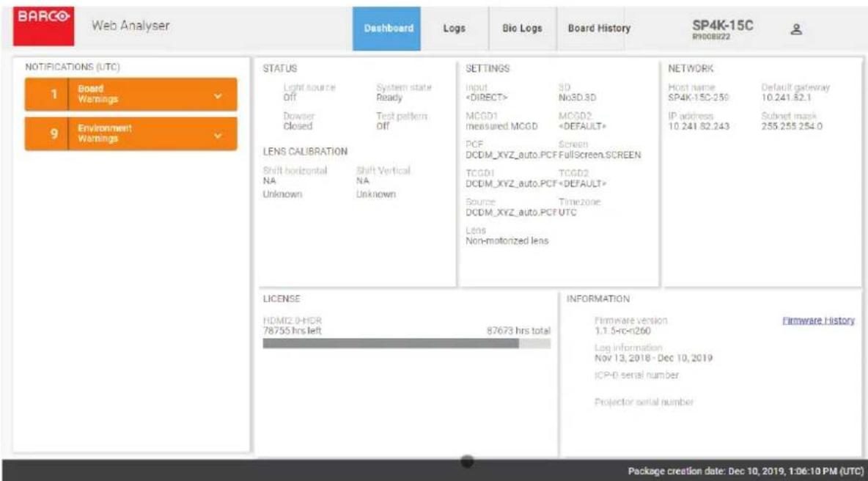This screenshot has width=868, height=481.
Task: Click the 78755 hrs left text
Action: tap(292, 331)
